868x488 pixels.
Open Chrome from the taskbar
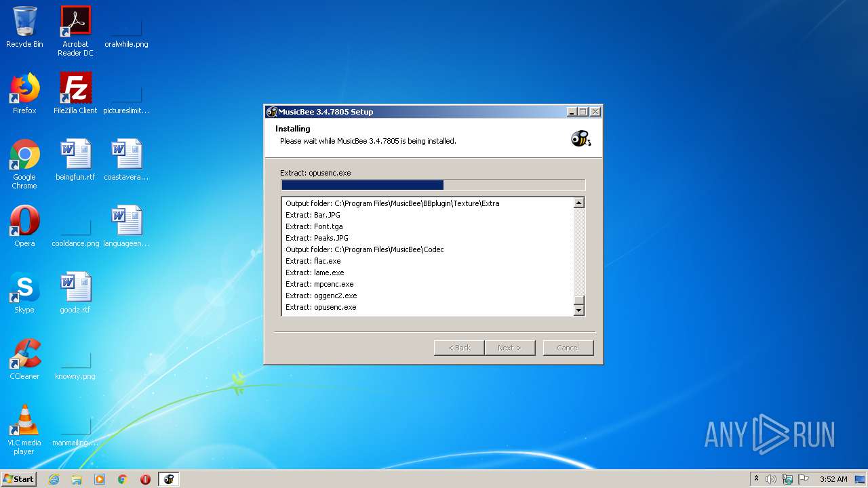[123, 479]
